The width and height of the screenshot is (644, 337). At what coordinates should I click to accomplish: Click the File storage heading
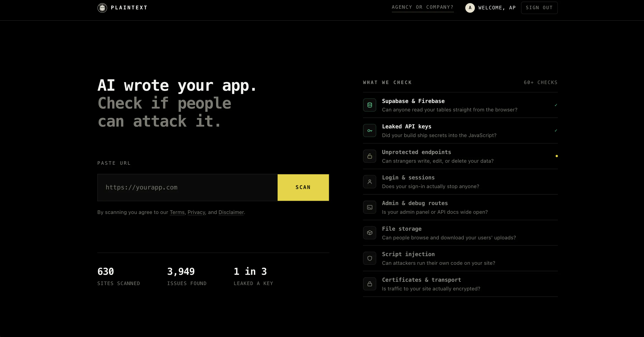401,229
